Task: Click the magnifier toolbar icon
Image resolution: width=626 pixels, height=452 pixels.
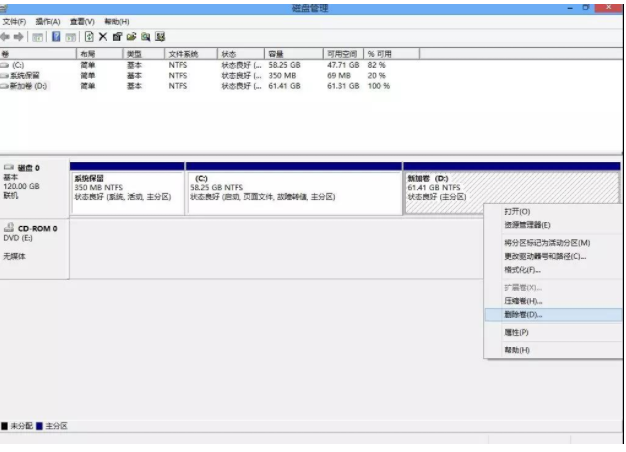Action: tap(144, 36)
